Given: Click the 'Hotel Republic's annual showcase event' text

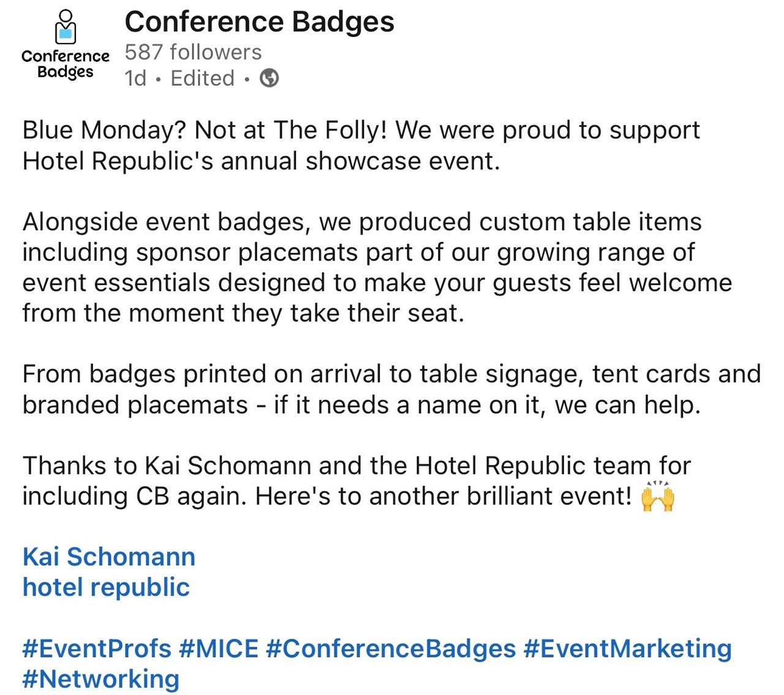Looking at the screenshot, I should [x=260, y=161].
